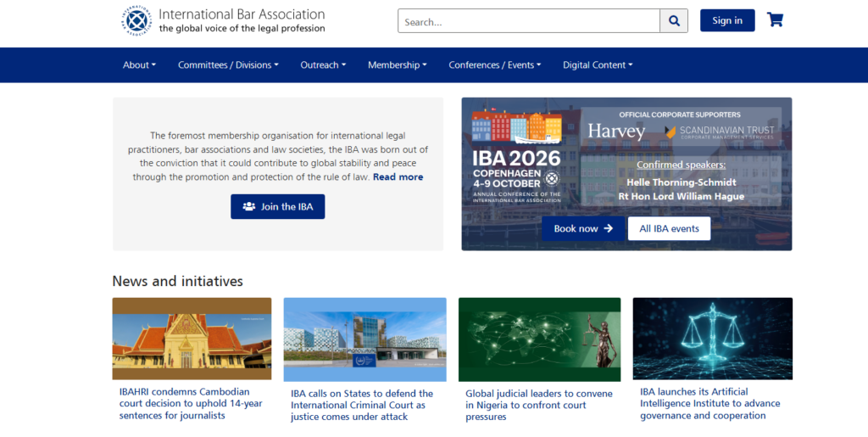Click the Join the IBA button
Image resolution: width=868 pixels, height=437 pixels.
pos(278,206)
